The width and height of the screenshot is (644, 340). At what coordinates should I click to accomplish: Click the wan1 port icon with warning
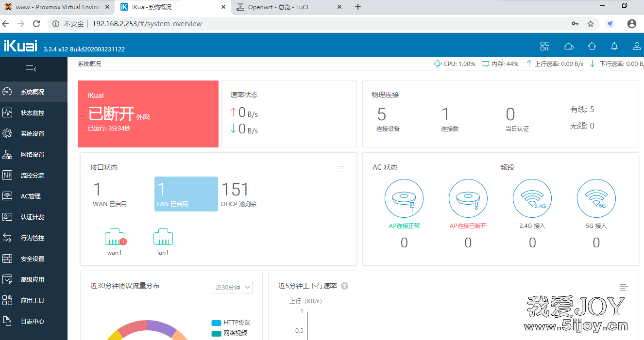pos(115,237)
